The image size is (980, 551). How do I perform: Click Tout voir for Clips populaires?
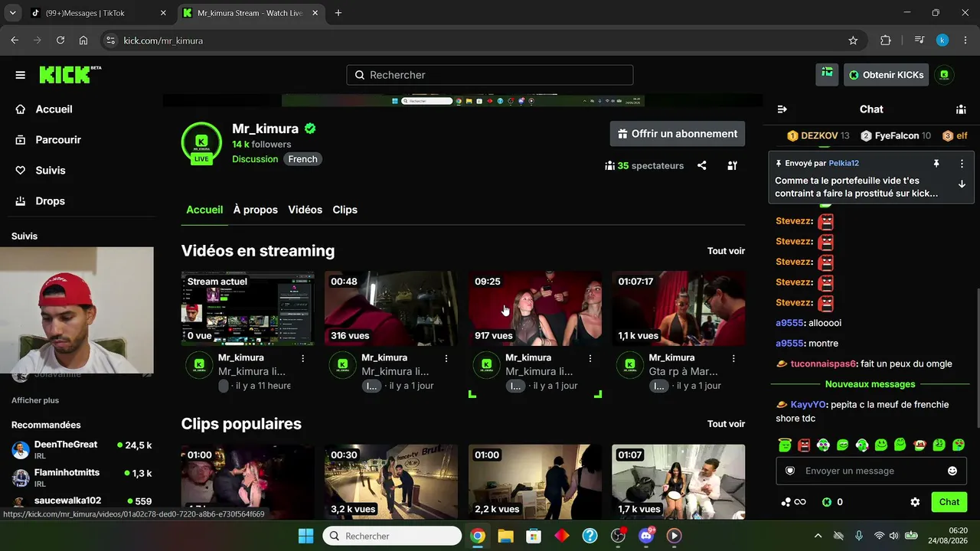(x=726, y=424)
